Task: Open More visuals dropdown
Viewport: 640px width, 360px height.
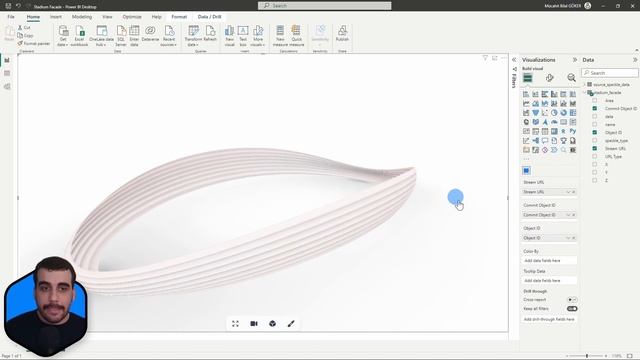Action: point(258,36)
